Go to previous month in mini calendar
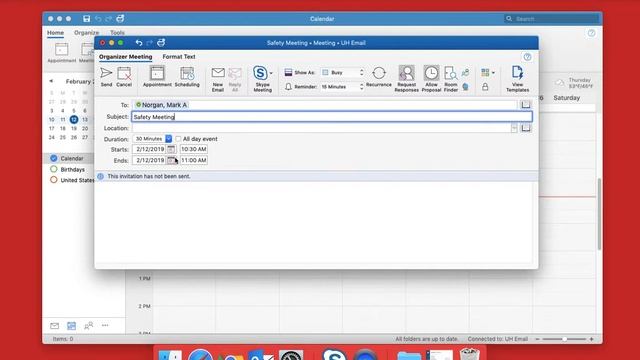Viewport: 640px width, 360px height. click(x=51, y=81)
